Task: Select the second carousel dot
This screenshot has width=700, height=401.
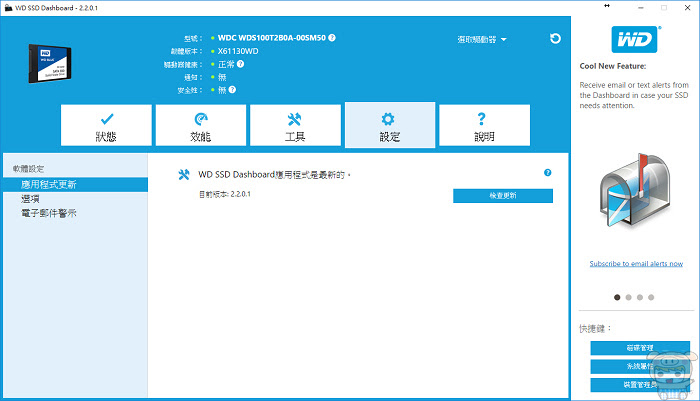Action: 629,297
